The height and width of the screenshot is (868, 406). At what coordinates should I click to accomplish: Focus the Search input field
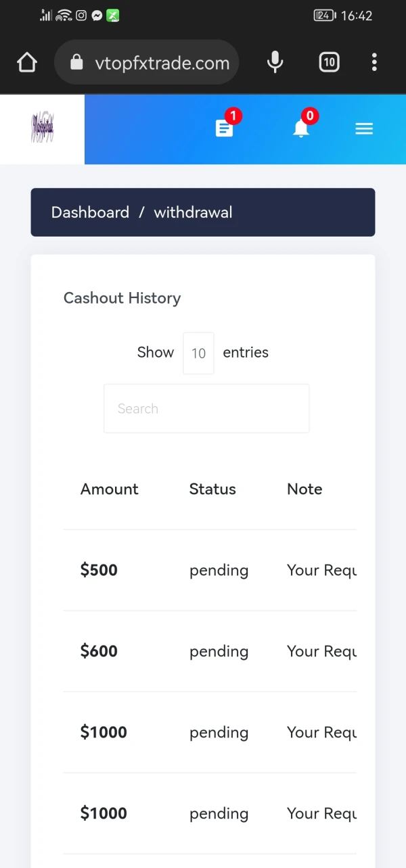[206, 408]
